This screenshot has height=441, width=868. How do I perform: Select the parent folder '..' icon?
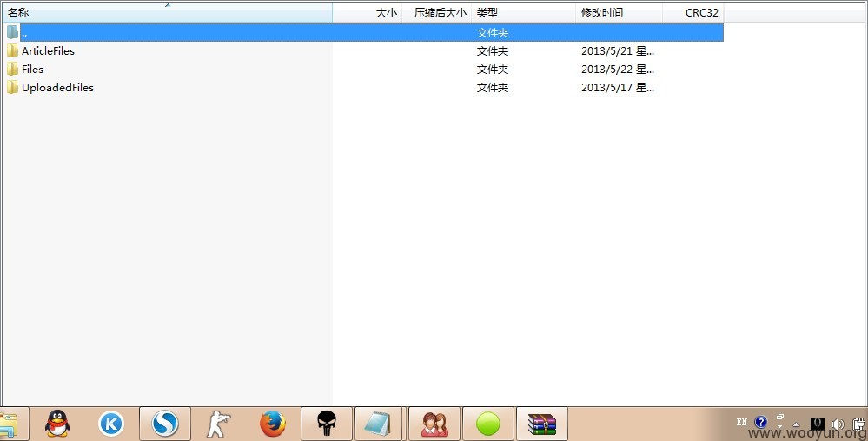[12, 32]
